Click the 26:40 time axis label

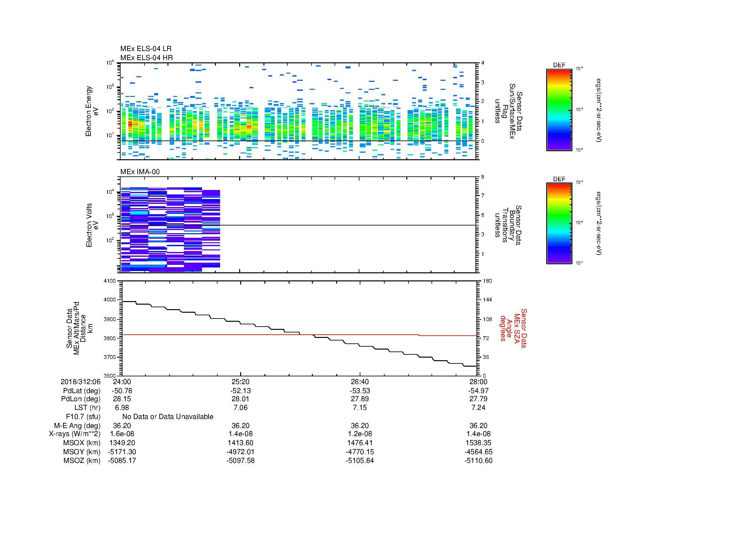click(360, 382)
